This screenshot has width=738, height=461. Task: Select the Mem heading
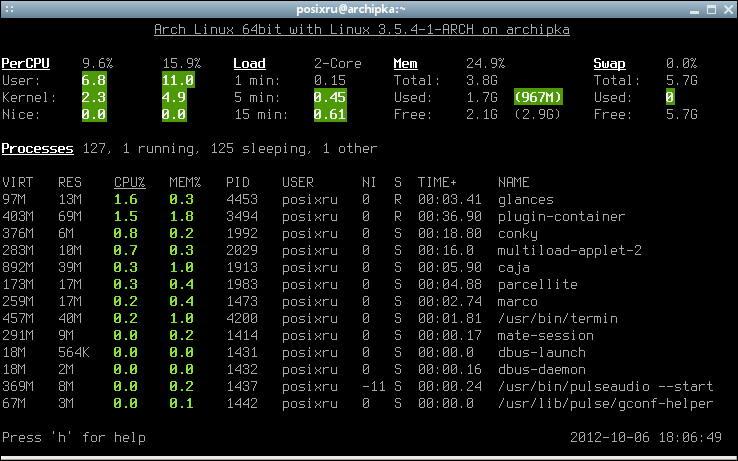(x=405, y=64)
